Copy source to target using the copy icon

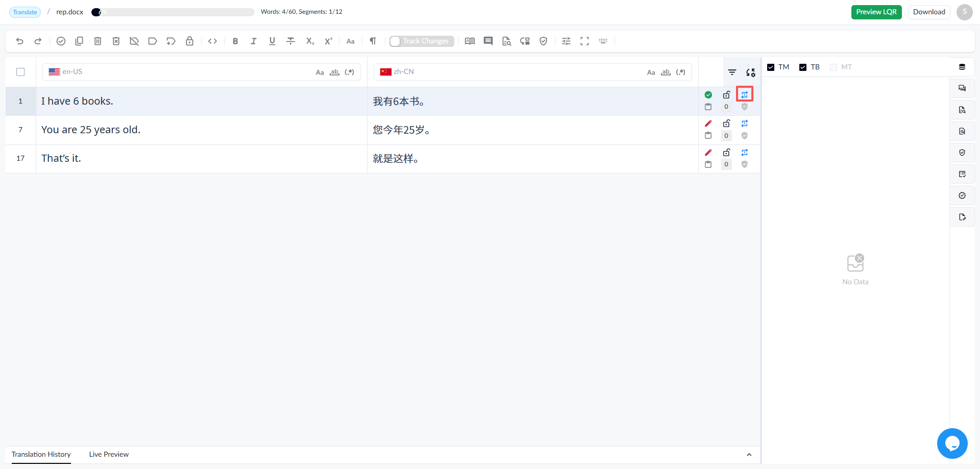pos(79,41)
